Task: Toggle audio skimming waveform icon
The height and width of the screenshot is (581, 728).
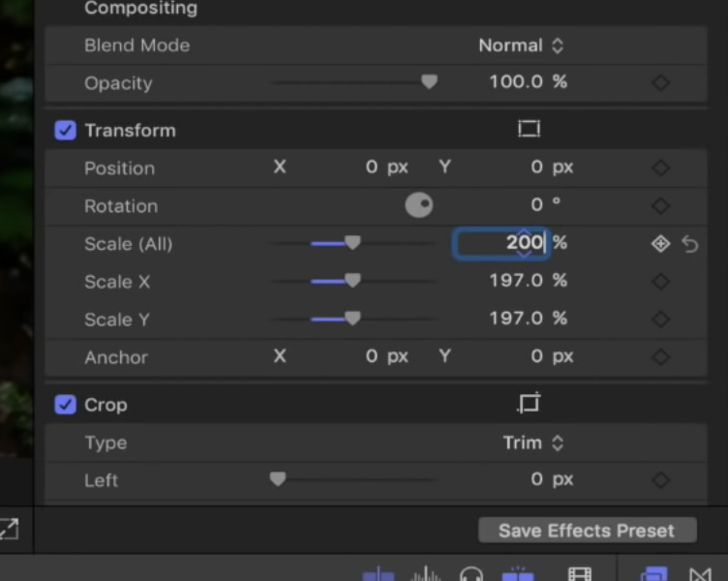Action: (426, 574)
